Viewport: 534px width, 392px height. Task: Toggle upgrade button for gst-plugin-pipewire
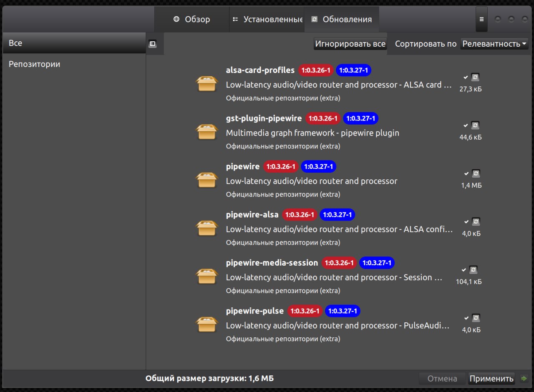pyautogui.click(x=475, y=125)
